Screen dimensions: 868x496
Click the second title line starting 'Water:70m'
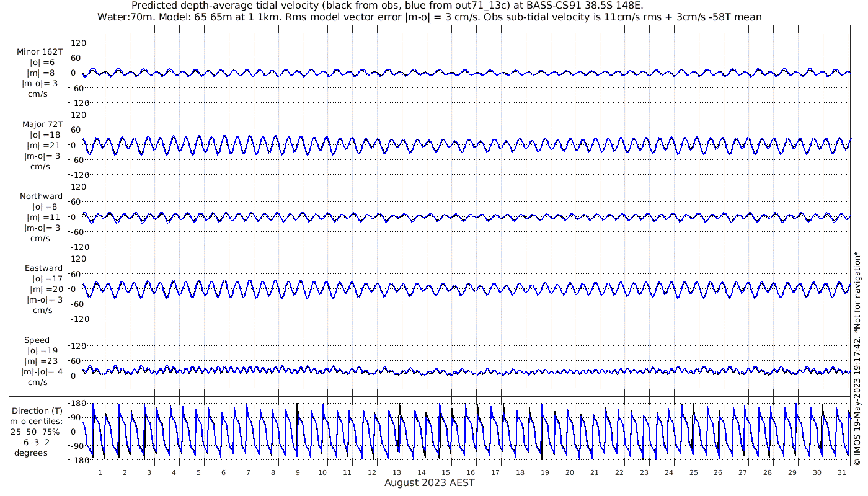[x=430, y=17]
